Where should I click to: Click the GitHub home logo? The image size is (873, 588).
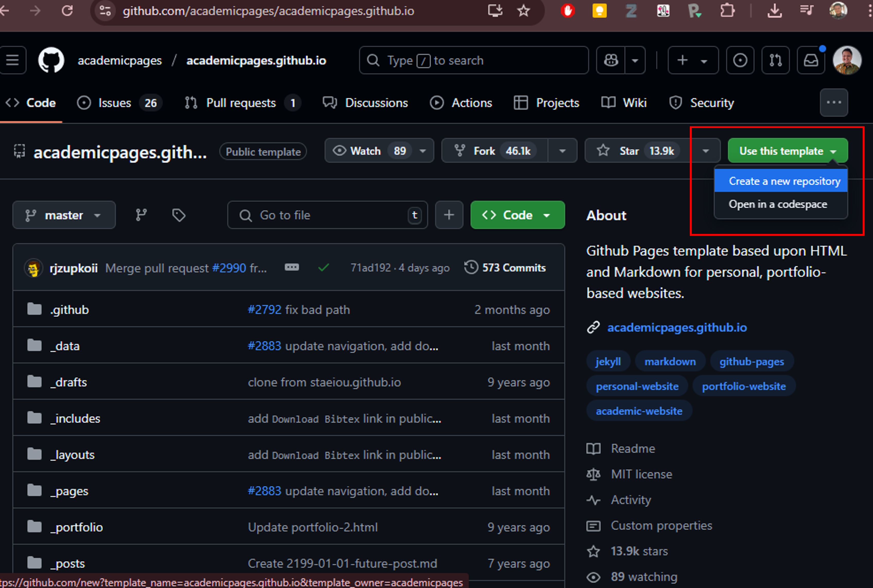pyautogui.click(x=51, y=60)
